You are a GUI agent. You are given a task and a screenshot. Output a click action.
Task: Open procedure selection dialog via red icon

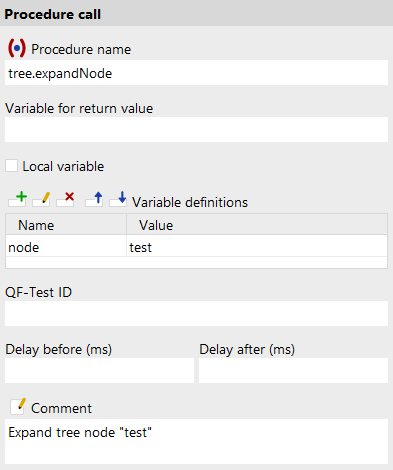click(17, 48)
